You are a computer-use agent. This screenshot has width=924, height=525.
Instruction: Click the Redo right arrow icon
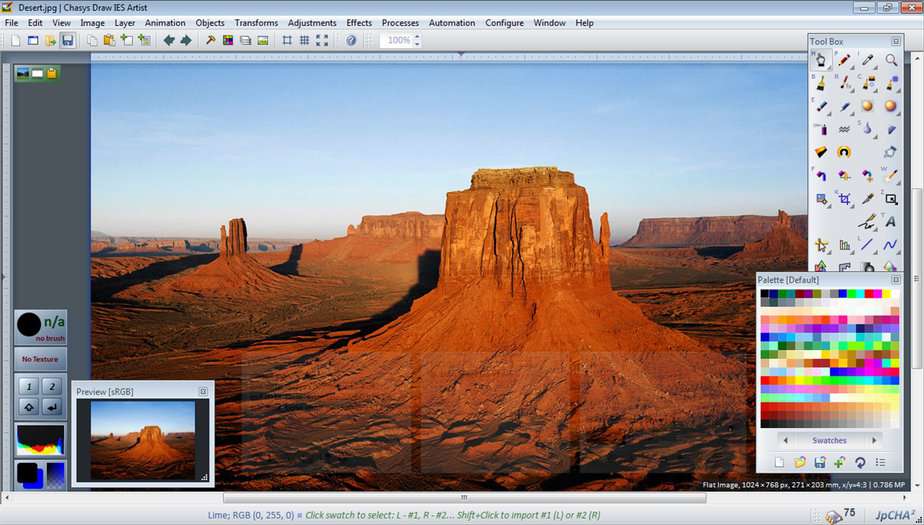tap(186, 40)
